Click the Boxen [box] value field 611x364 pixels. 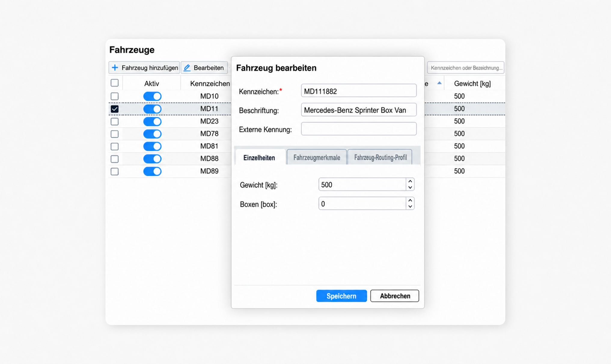(362, 204)
